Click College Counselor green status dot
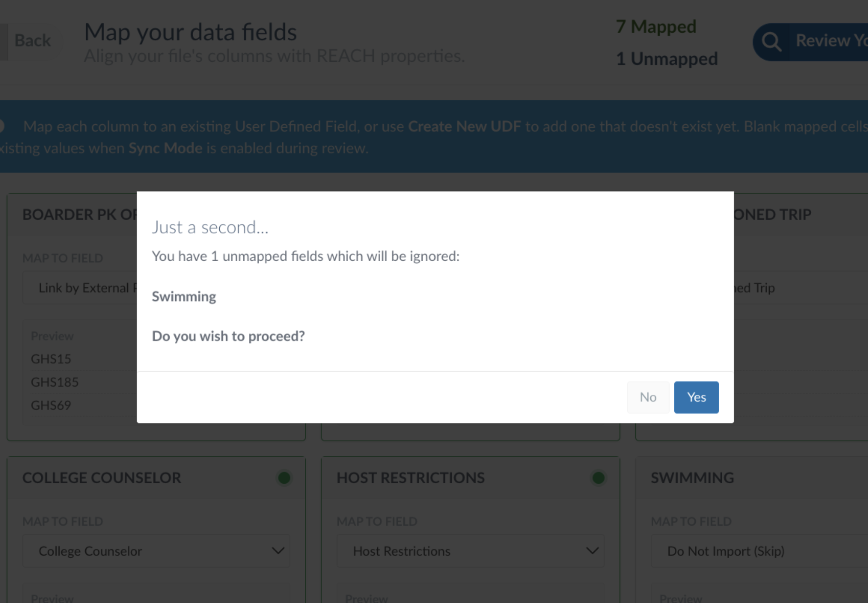 click(284, 477)
